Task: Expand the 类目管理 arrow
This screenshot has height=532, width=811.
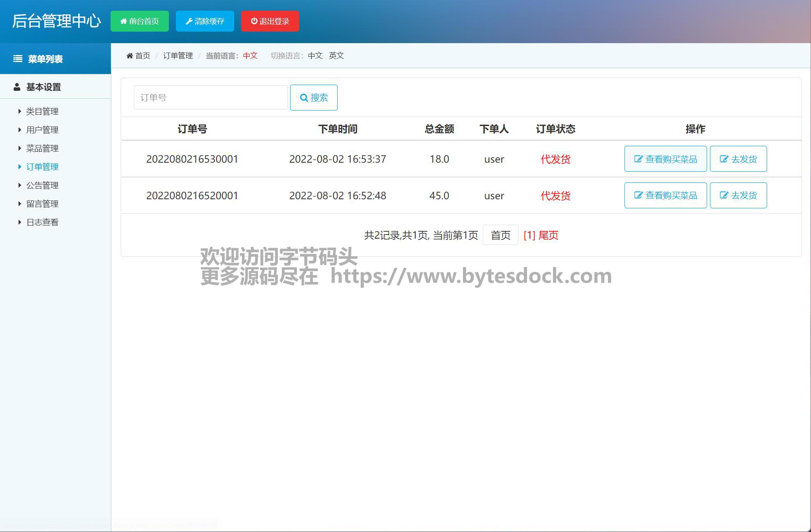Action: 19,111
